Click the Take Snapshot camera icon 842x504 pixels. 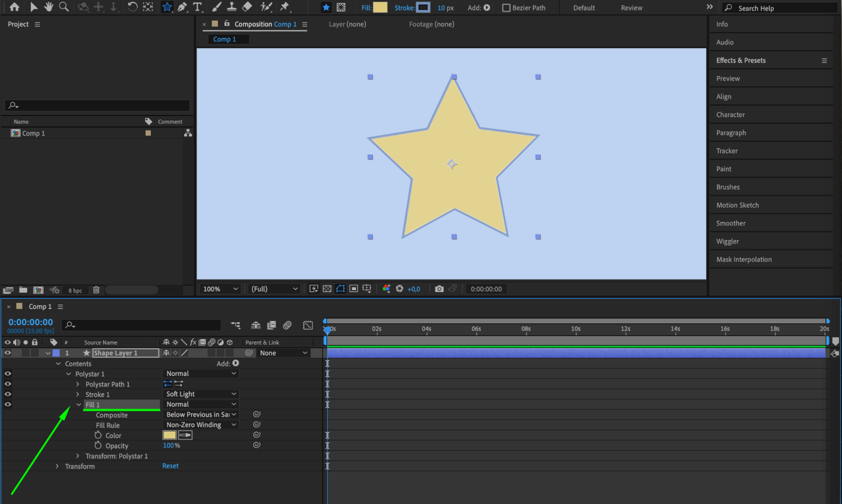[439, 289]
